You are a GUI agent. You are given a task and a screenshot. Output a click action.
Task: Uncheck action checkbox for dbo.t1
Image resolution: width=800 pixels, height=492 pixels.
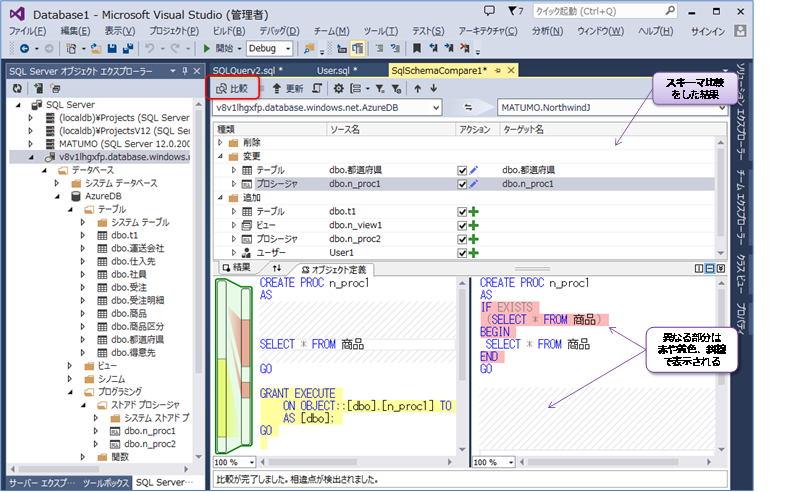[462, 211]
